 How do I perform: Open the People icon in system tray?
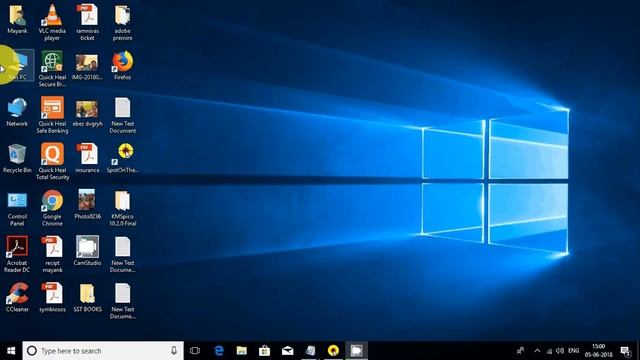tap(520, 351)
